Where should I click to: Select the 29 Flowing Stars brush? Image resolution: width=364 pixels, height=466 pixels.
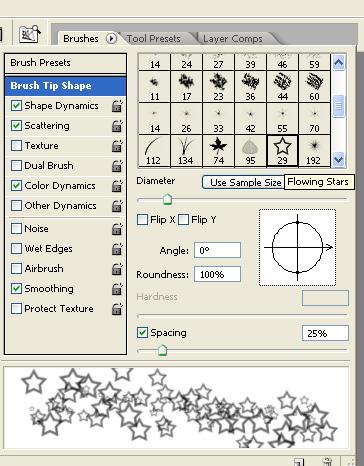[x=282, y=151]
